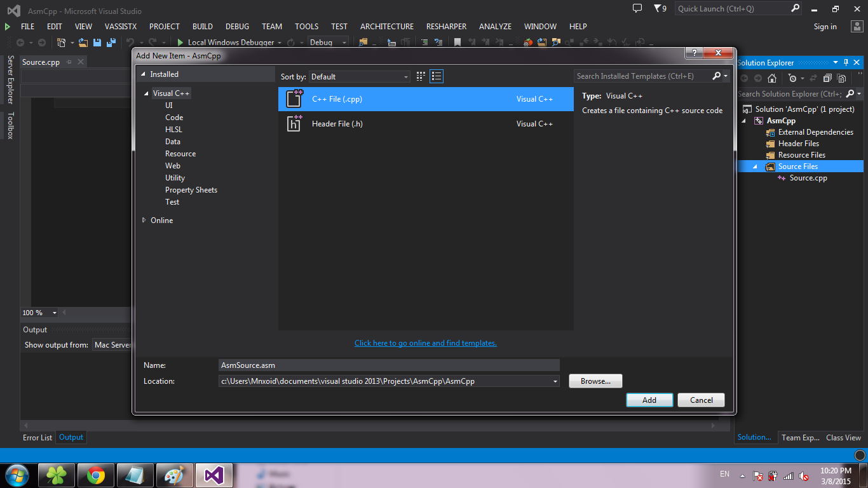The image size is (868, 488).
Task: Select the Header File (.h) template
Action: 426,124
